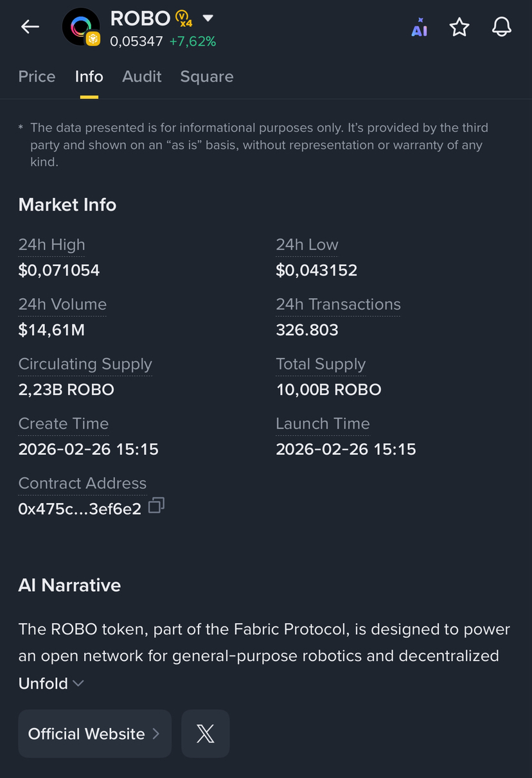Open the Square tab
This screenshot has height=778, width=532.
207,76
